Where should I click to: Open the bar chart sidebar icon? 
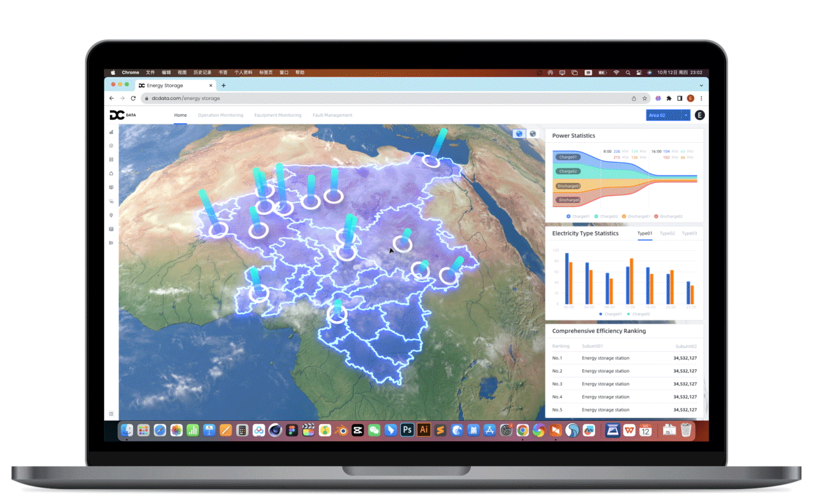click(x=111, y=132)
